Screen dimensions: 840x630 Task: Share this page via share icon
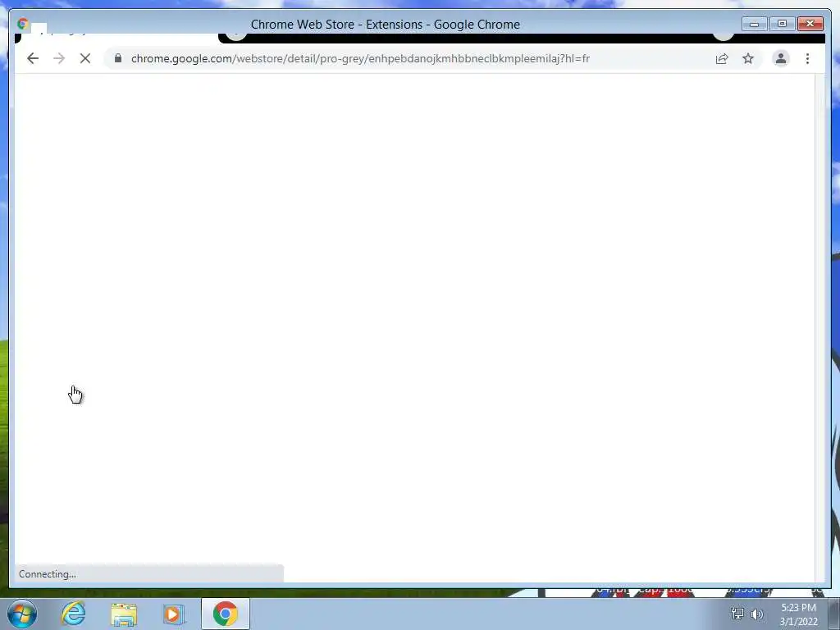pyautogui.click(x=722, y=58)
